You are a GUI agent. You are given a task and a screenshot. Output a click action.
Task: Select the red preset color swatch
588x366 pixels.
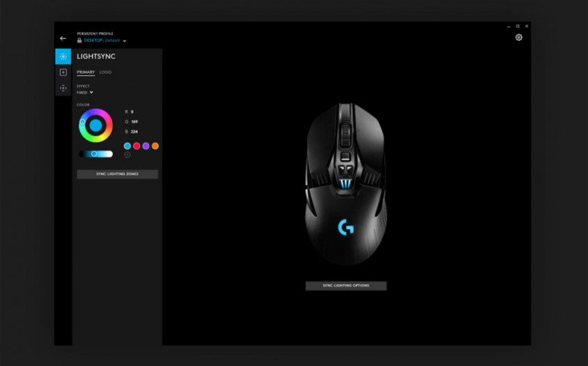[137, 146]
